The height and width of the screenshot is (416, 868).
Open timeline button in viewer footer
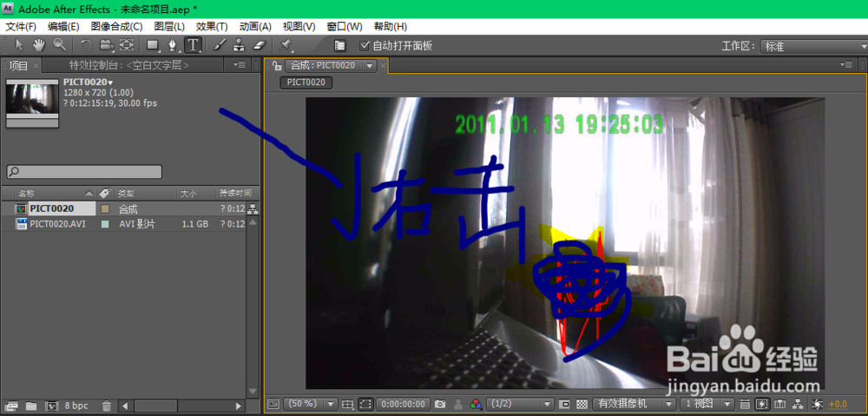[780, 404]
